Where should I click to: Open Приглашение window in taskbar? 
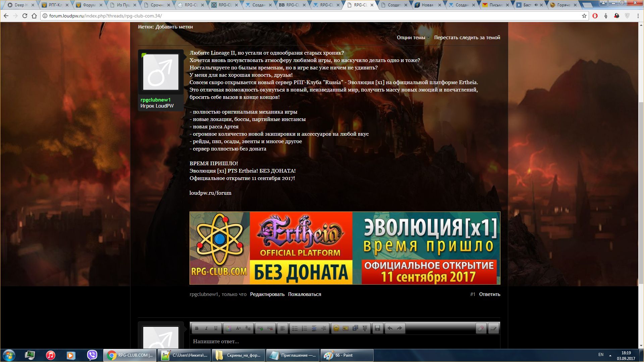tap(293, 355)
